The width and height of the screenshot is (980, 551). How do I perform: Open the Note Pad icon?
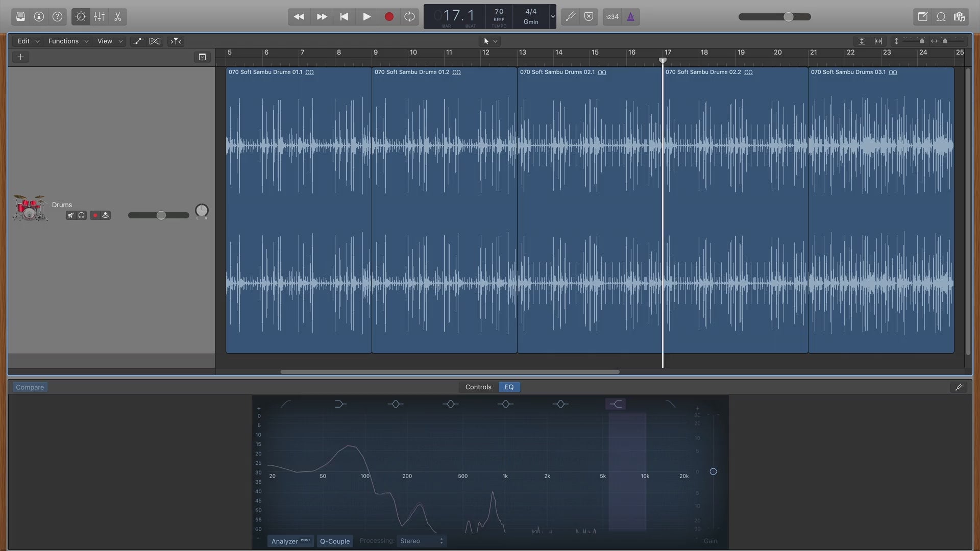pos(922,17)
